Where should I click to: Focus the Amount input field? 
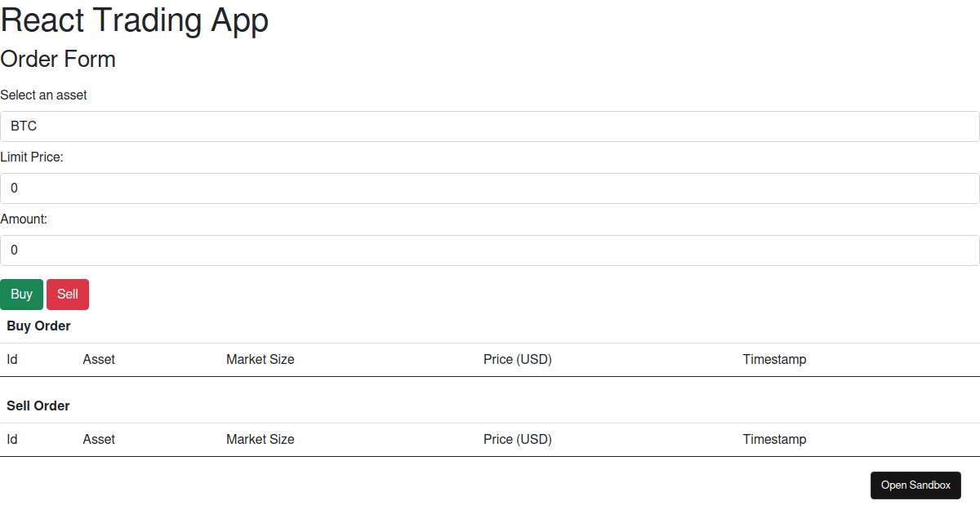(x=490, y=250)
